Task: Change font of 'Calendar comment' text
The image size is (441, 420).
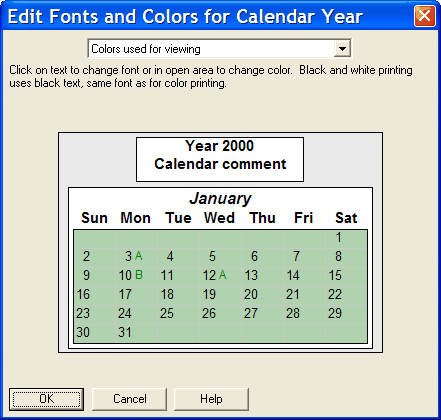Action: (x=220, y=164)
